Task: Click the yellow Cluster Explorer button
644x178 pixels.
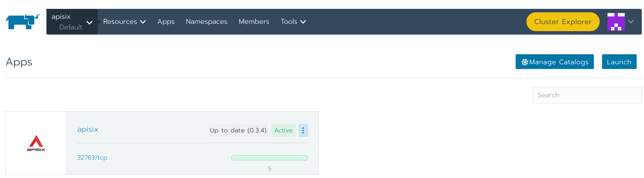Action: [563, 22]
